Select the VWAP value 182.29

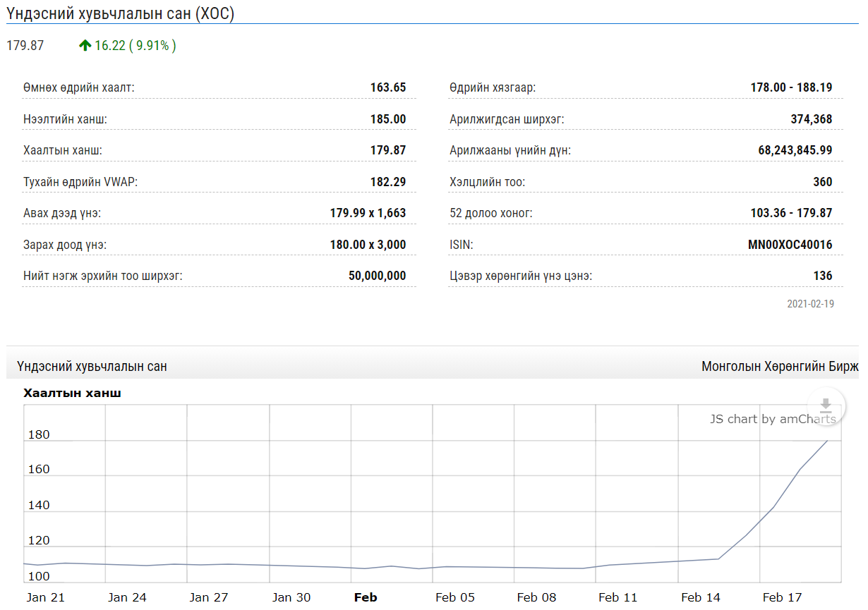(388, 182)
